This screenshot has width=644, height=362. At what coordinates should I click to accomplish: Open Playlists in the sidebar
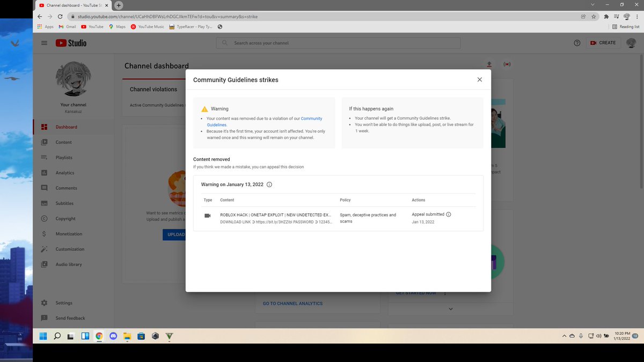pyautogui.click(x=74, y=158)
